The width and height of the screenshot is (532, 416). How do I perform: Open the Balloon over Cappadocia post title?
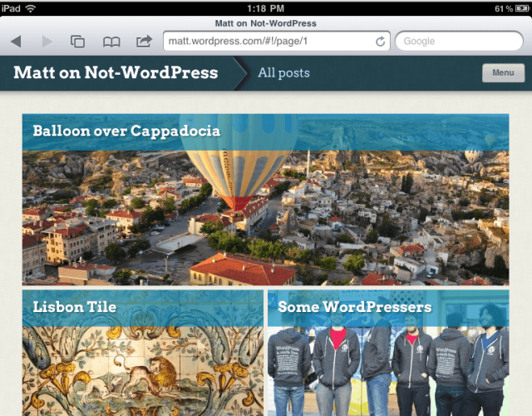point(126,131)
